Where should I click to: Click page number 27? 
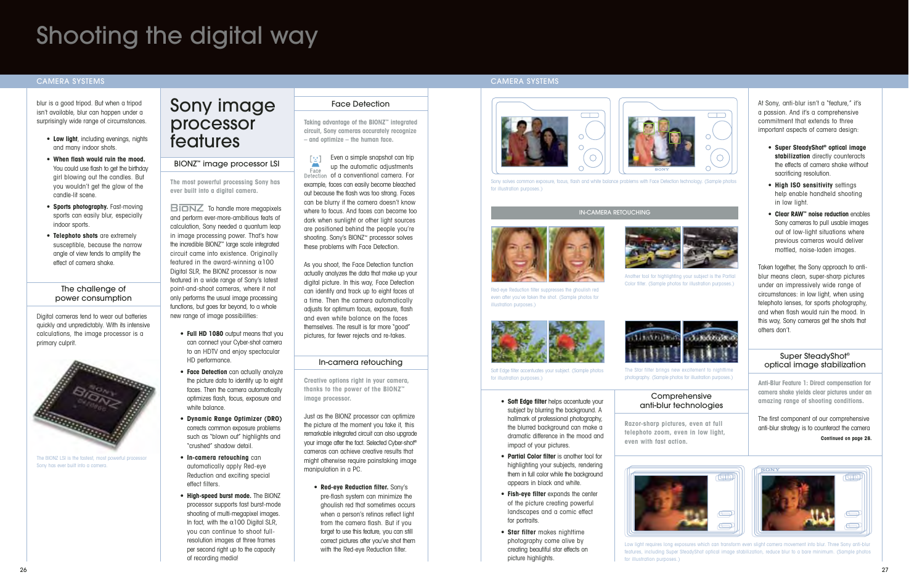pos(885,570)
